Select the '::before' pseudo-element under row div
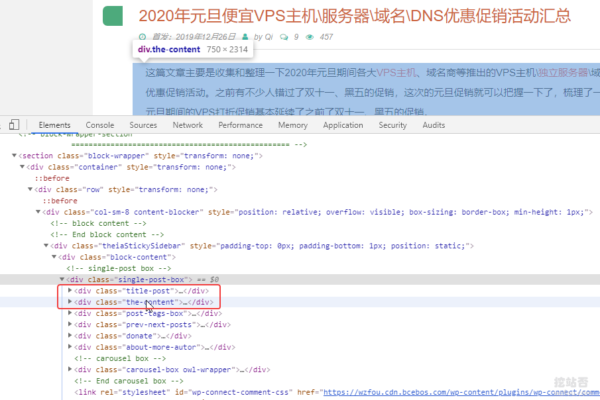Screen dimensions: 600x400 pyautogui.click(x=60, y=201)
